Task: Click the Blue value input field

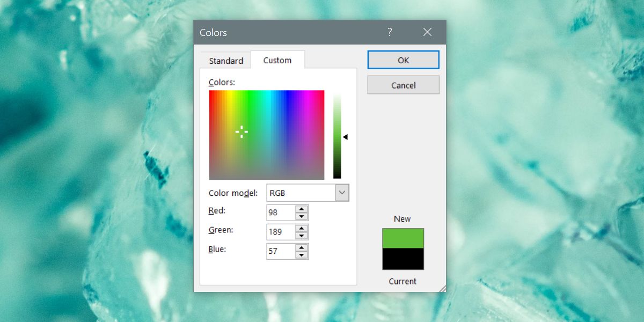Action: [280, 251]
